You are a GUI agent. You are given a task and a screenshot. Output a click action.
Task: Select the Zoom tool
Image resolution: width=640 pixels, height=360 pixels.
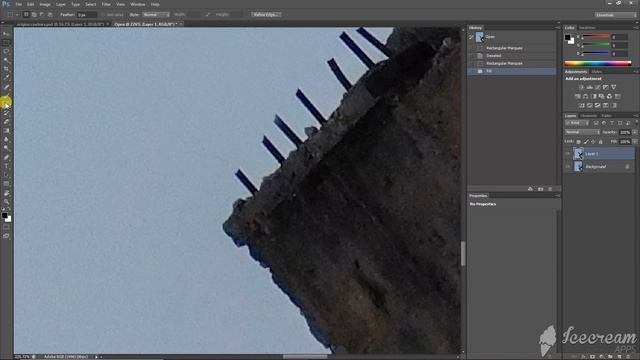[x=6, y=201]
